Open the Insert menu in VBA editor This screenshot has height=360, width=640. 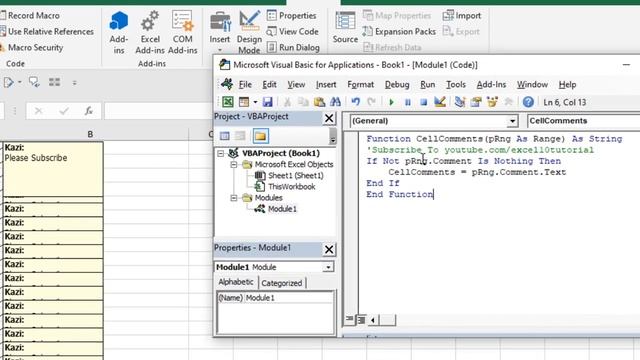326,84
